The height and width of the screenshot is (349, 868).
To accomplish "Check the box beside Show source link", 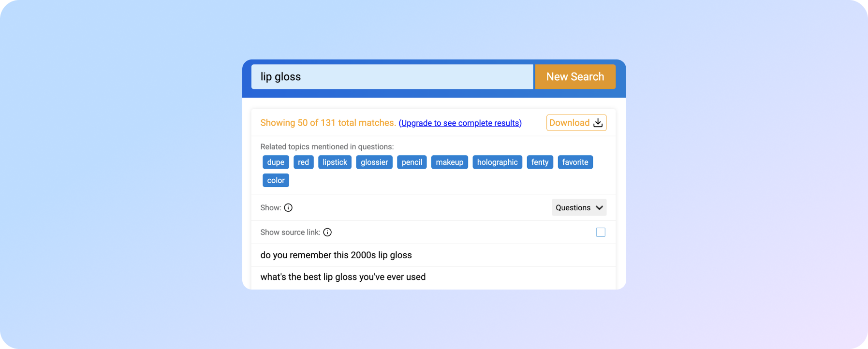I will (x=601, y=232).
